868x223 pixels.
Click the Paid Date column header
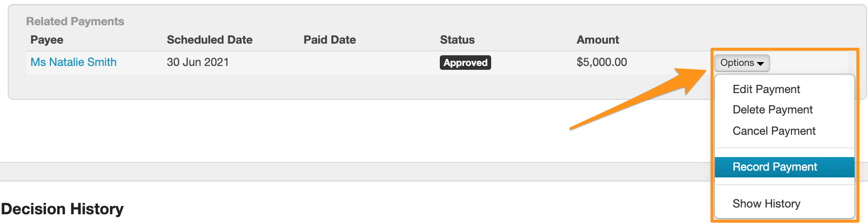point(329,40)
